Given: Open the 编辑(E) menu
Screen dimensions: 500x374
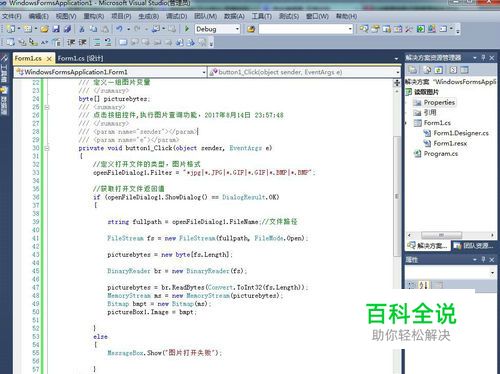Looking at the screenshot, I should (x=39, y=16).
